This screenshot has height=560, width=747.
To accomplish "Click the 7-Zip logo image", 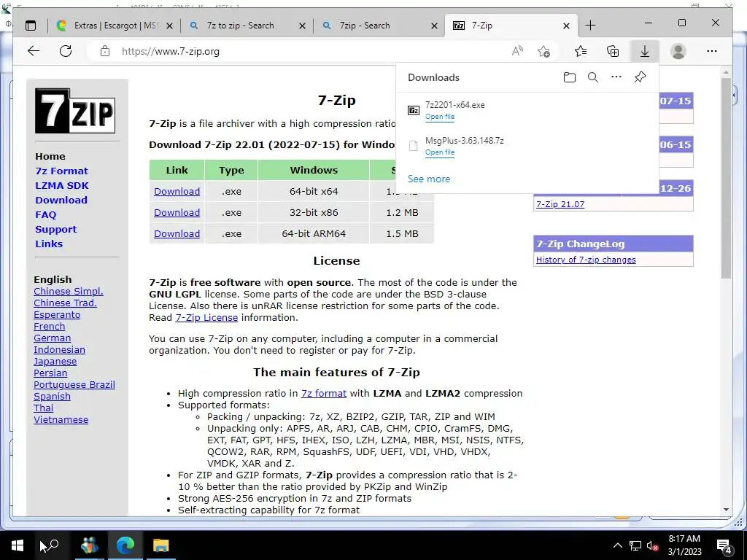I will click(75, 111).
